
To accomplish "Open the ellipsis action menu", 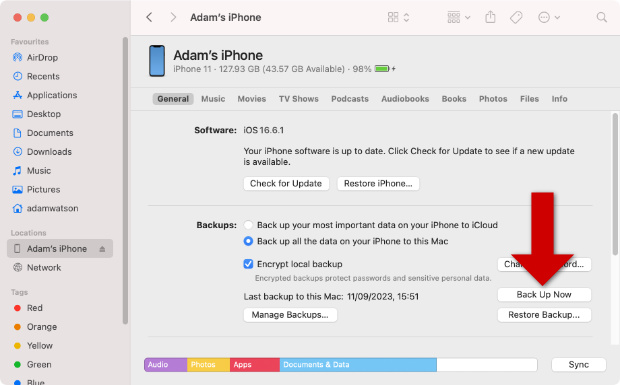I will [x=549, y=17].
